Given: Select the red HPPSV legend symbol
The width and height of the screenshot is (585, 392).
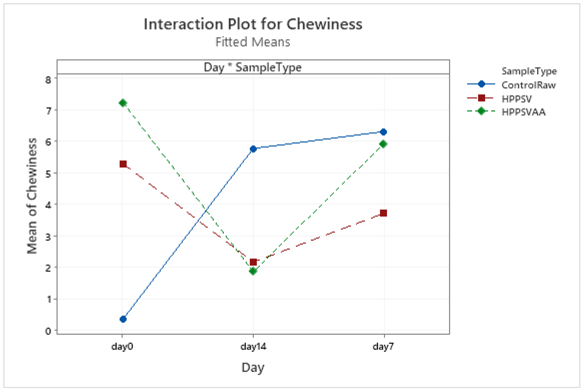Looking at the screenshot, I should [481, 98].
